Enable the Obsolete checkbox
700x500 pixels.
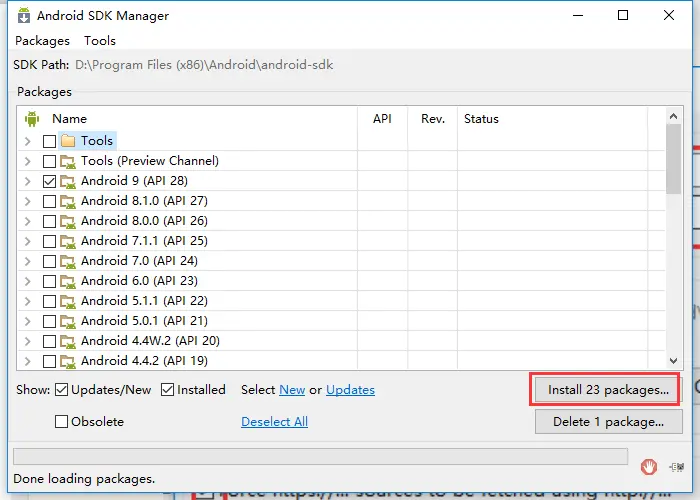(61, 421)
